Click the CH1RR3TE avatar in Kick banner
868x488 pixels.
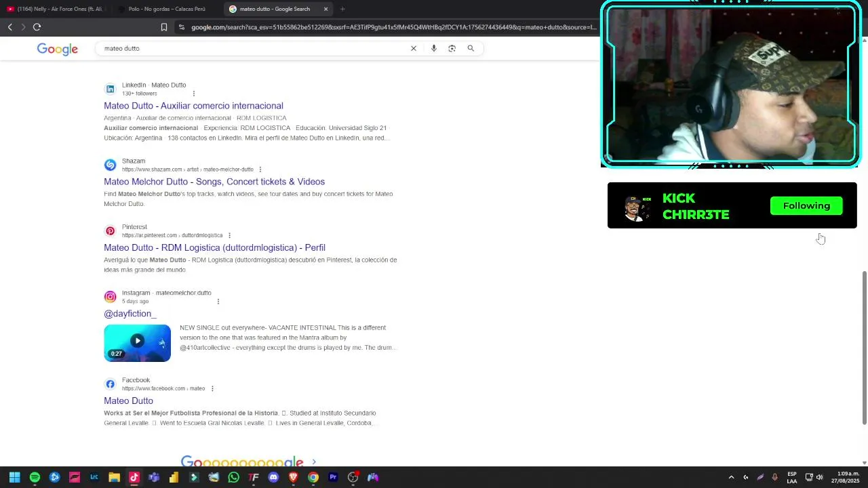pos(637,207)
